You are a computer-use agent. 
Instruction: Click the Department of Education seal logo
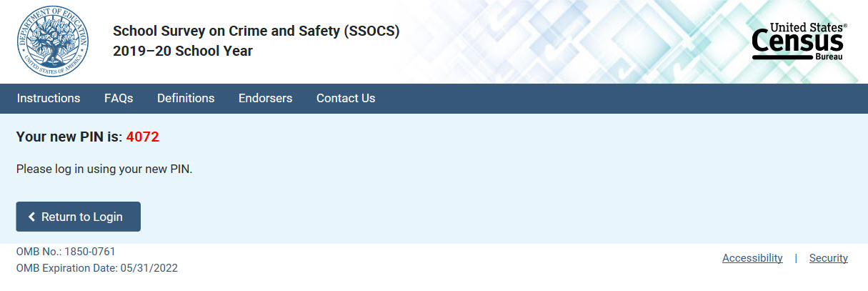click(x=51, y=41)
